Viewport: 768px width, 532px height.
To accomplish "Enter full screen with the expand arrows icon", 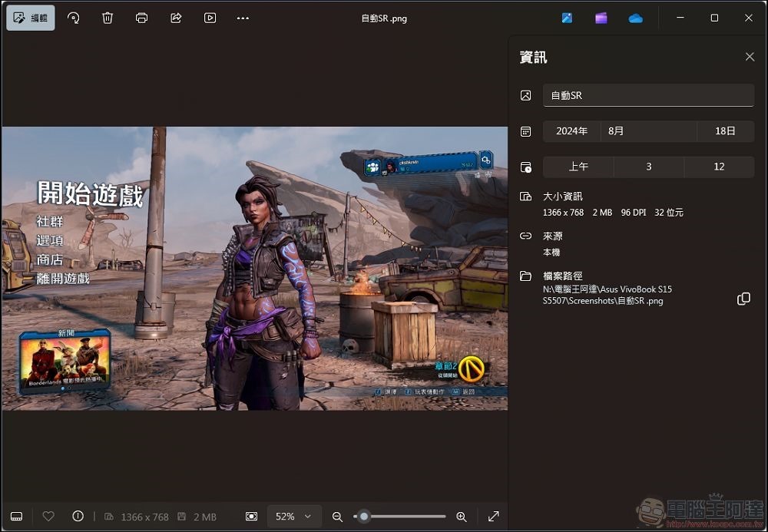I will click(494, 517).
